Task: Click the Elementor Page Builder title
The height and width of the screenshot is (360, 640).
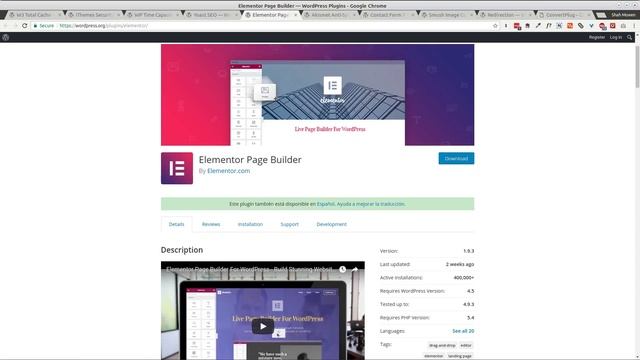Action: click(x=250, y=160)
